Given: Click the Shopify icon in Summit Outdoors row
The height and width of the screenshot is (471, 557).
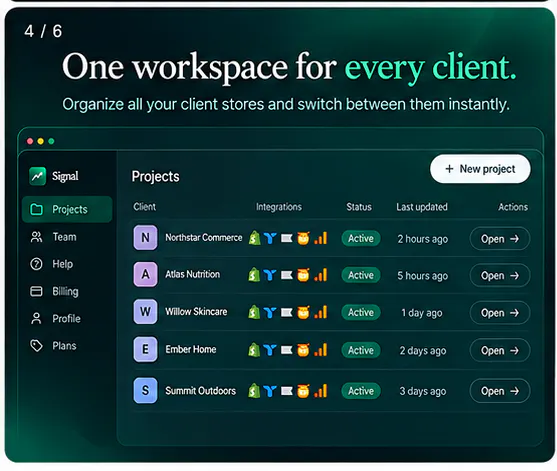Looking at the screenshot, I should tap(254, 391).
